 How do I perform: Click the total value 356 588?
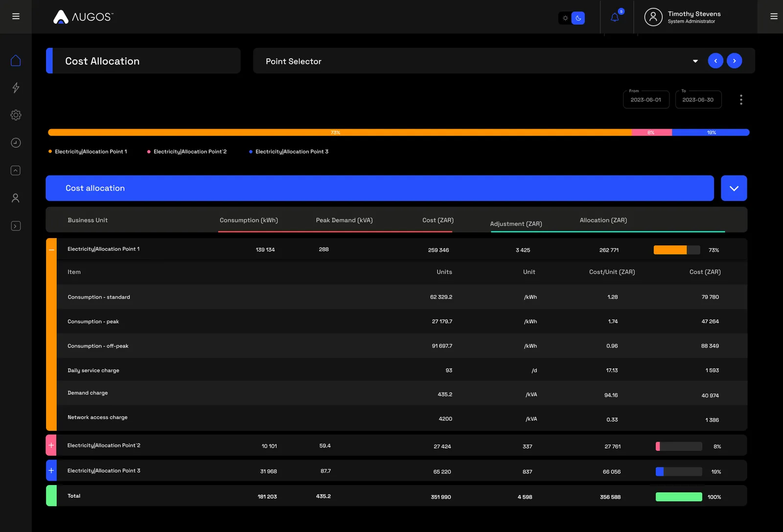click(x=610, y=497)
